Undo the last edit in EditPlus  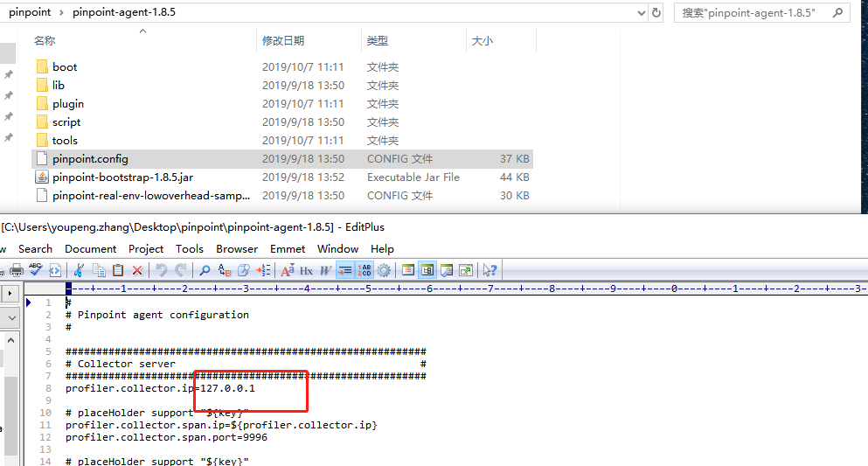161,270
